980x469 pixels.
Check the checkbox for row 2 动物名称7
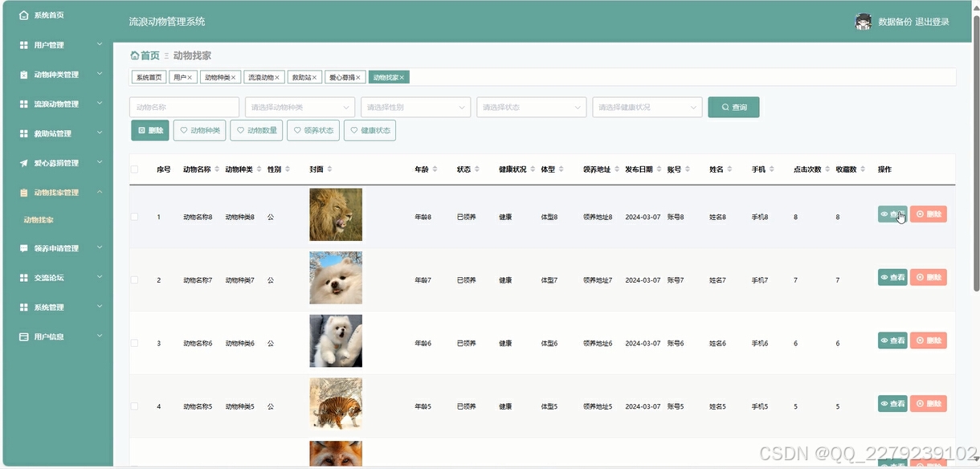pyautogui.click(x=135, y=279)
